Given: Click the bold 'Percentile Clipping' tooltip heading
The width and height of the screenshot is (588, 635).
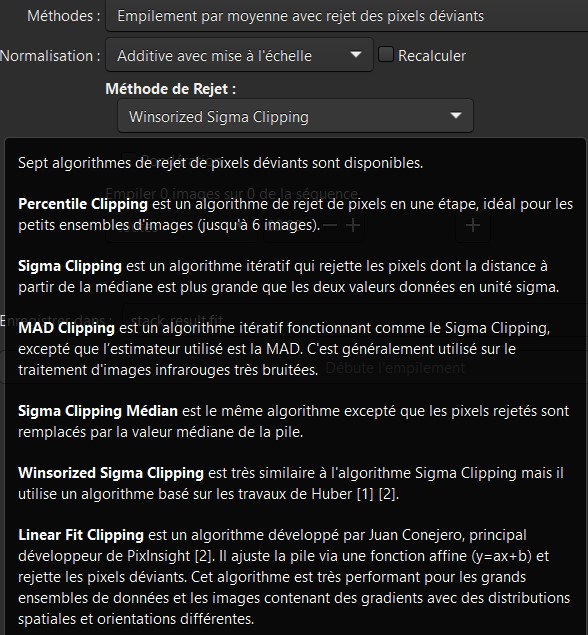Looking at the screenshot, I should point(83,204).
